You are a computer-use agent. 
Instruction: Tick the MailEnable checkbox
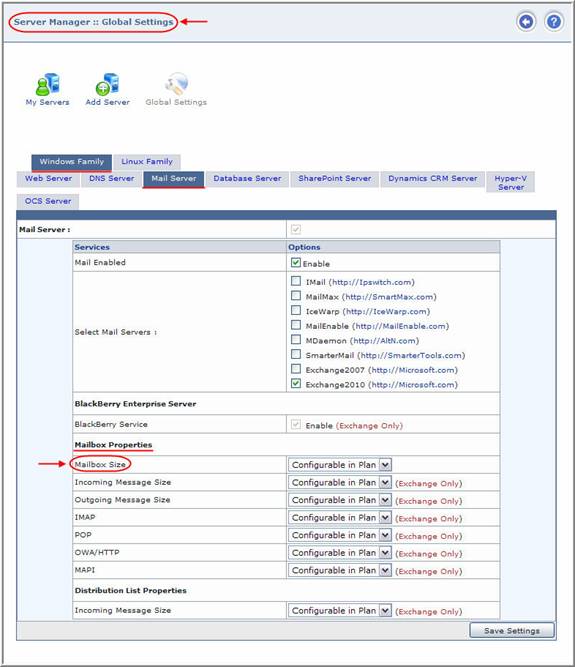296,325
